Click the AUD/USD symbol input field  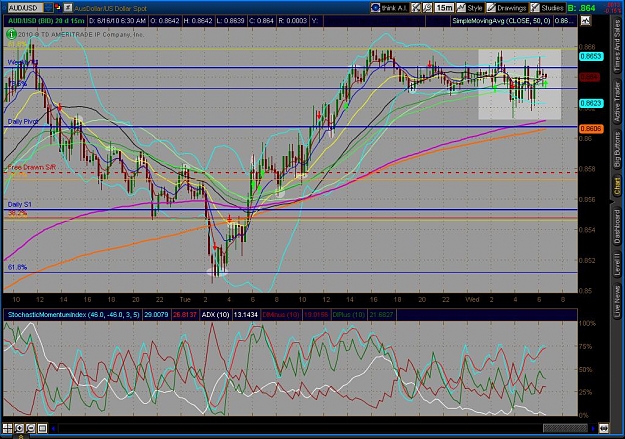tap(25, 8)
